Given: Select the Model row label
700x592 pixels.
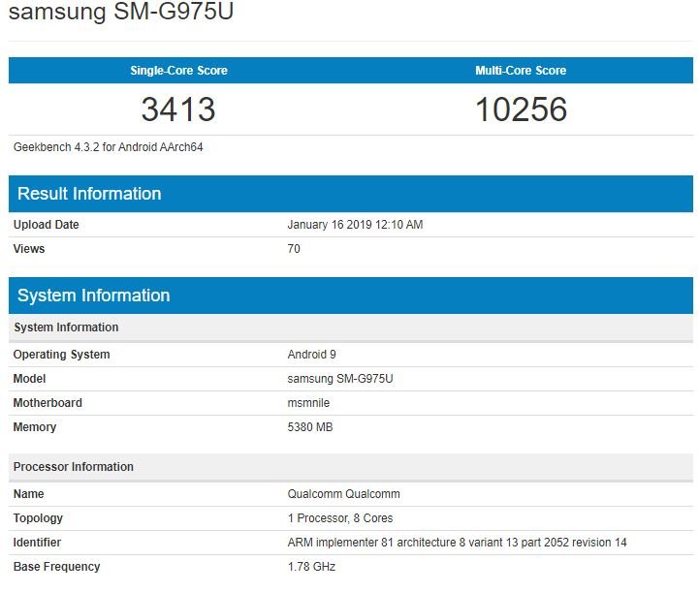Looking at the screenshot, I should pos(29,378).
